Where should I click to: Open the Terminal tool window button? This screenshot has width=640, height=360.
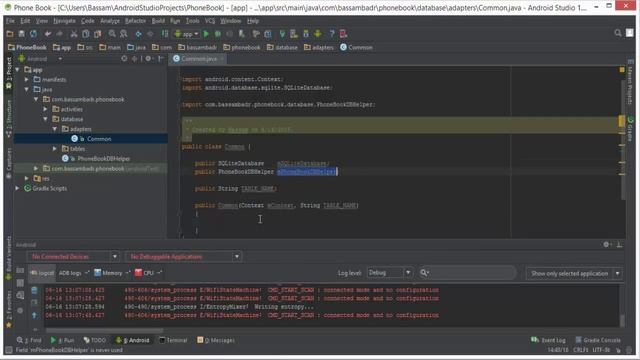tap(173, 340)
